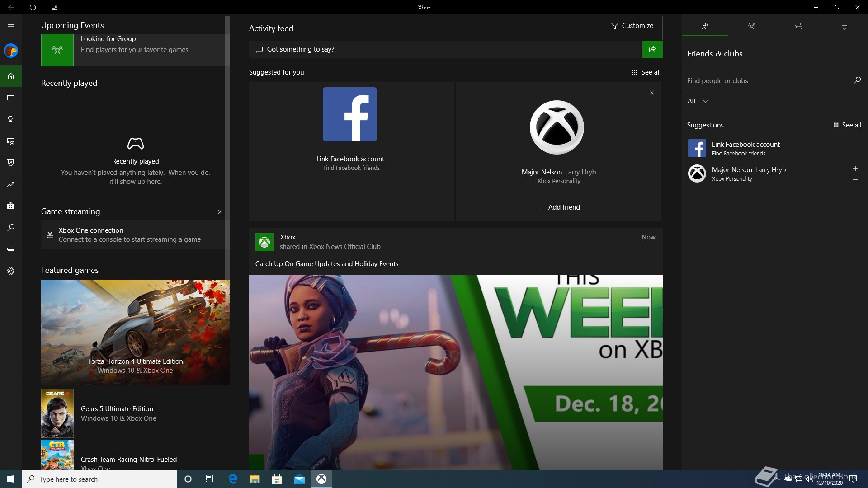Screen dimensions: 868x488
Task: Open Search icon in sidebar
Action: click(11, 228)
